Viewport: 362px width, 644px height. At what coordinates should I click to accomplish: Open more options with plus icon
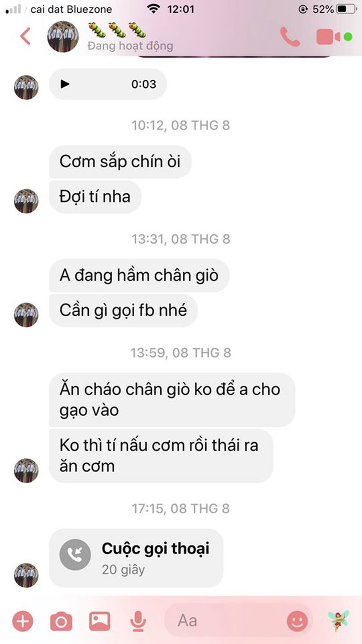pos(23,621)
